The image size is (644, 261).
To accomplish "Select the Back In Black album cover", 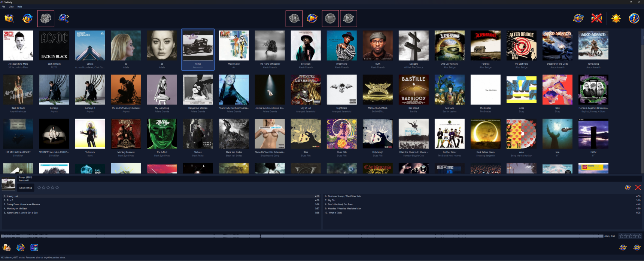I will [x=54, y=46].
